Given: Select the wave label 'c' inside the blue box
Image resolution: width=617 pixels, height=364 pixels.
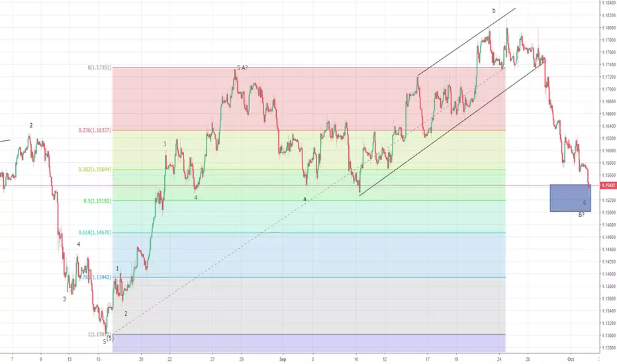Looking at the screenshot, I should pos(585,203).
